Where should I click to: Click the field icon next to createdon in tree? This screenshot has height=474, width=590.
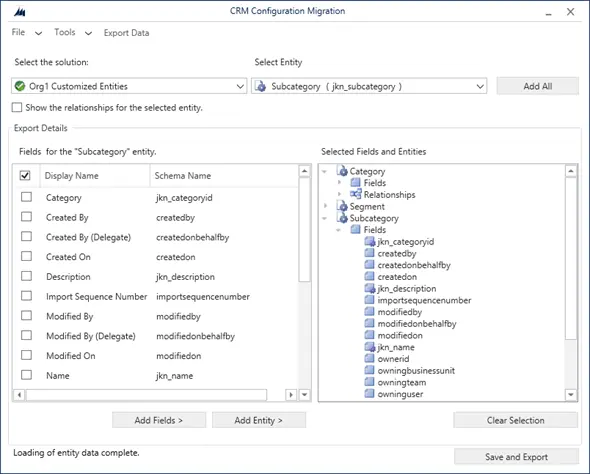(370, 276)
